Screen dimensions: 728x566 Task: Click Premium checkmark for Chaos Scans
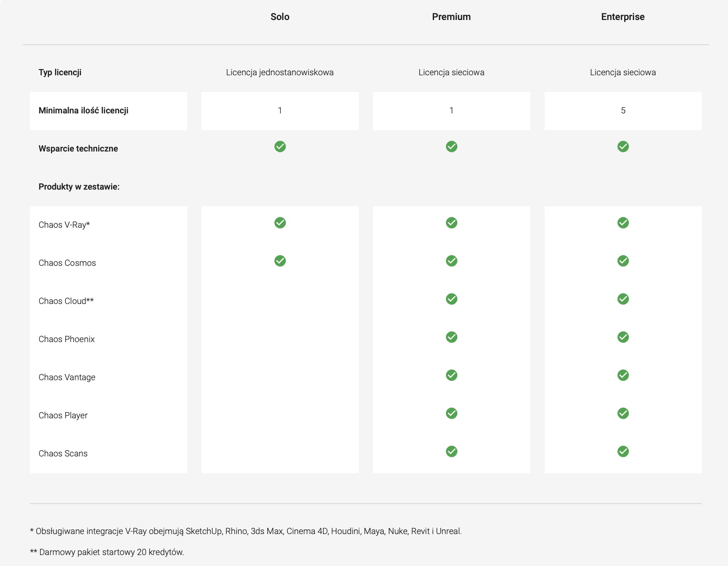click(452, 452)
